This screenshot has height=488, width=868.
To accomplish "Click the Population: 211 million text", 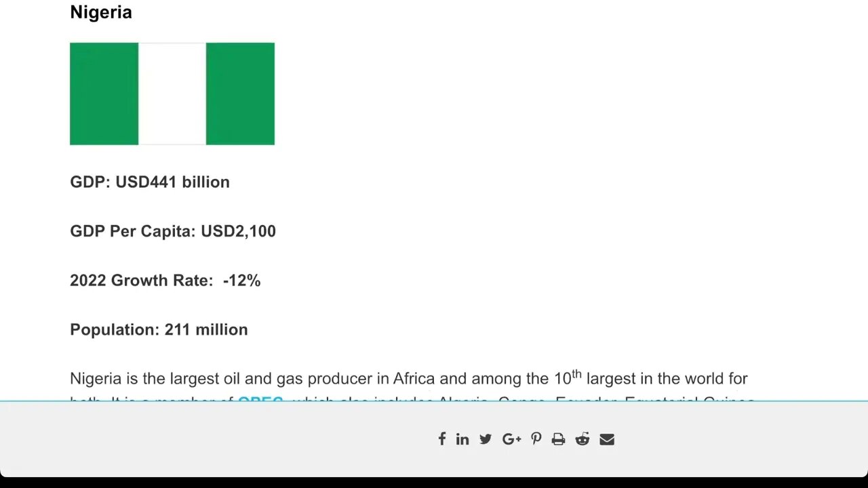I will 159,329.
